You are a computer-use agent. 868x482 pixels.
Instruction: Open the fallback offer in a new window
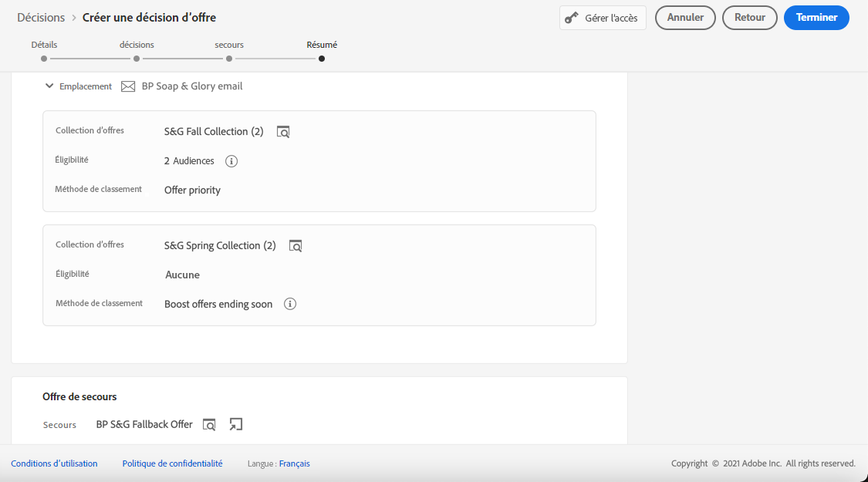pos(236,424)
